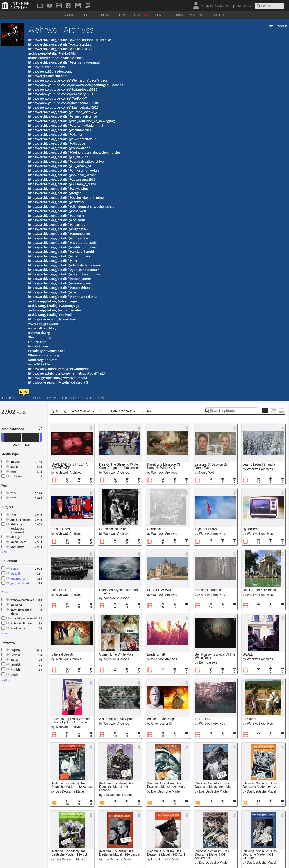Click the 2023 start year field
The height and width of the screenshot is (868, 289).
pyautogui.click(x=16, y=445)
